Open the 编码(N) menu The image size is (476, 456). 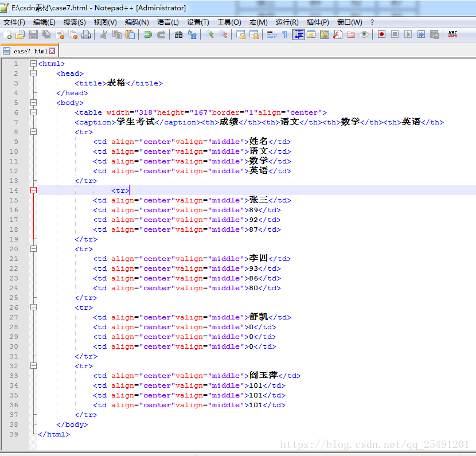[137, 22]
